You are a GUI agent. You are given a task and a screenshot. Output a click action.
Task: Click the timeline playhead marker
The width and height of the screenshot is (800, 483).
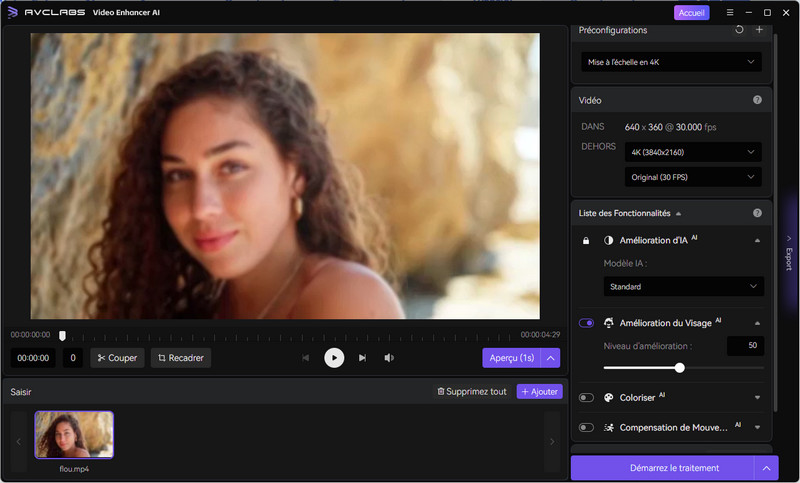pyautogui.click(x=62, y=336)
